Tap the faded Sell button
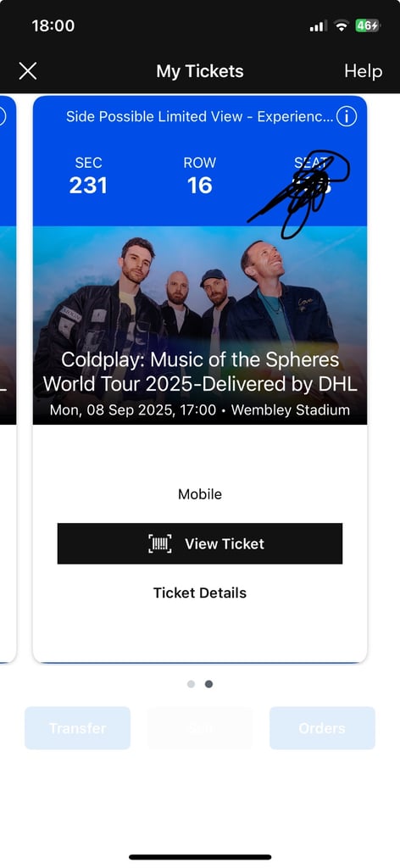 [x=200, y=728]
